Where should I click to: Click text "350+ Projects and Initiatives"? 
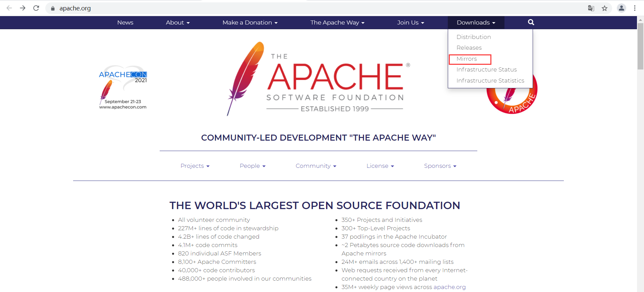pyautogui.click(x=382, y=220)
